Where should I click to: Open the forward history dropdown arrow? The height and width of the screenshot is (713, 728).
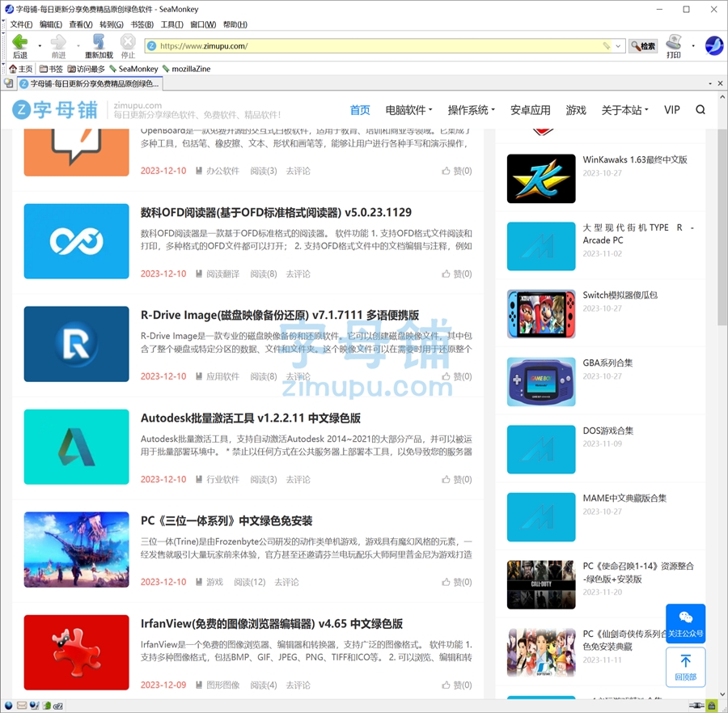pos(78,45)
